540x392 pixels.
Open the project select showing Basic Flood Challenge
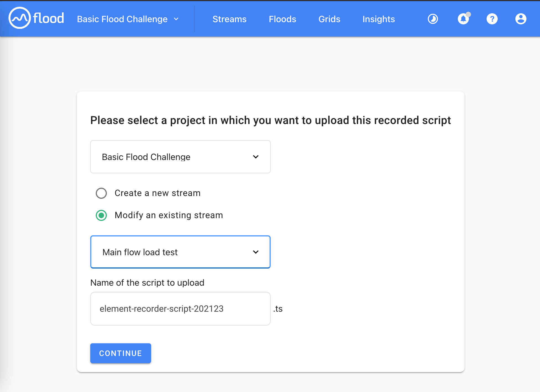click(180, 157)
